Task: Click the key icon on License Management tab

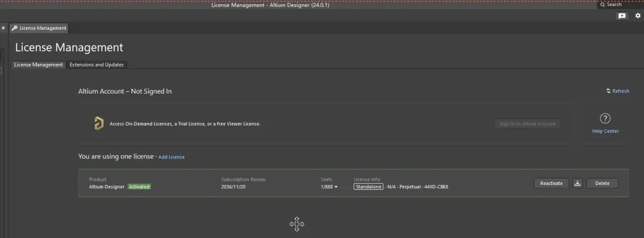Action: (x=15, y=28)
